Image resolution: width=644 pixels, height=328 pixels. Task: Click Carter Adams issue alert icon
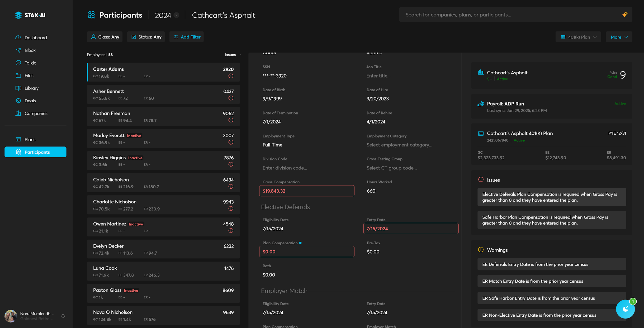pyautogui.click(x=231, y=76)
